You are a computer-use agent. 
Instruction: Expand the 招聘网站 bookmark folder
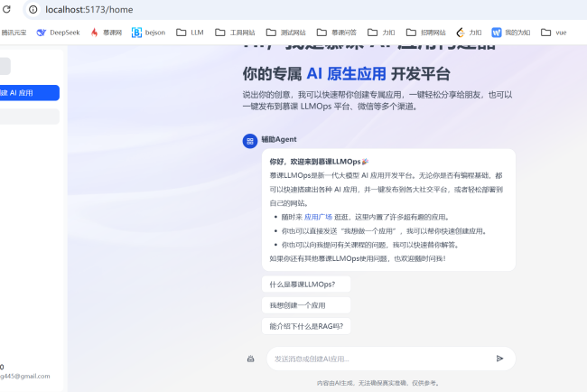point(426,33)
